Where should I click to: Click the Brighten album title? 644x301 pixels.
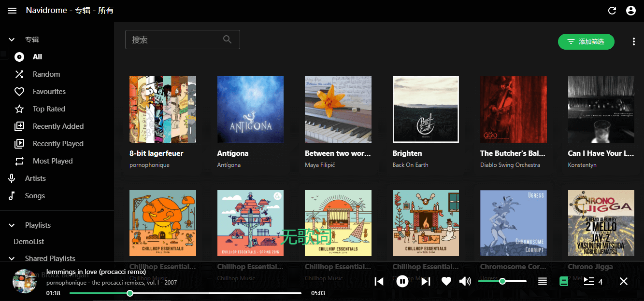click(x=407, y=153)
